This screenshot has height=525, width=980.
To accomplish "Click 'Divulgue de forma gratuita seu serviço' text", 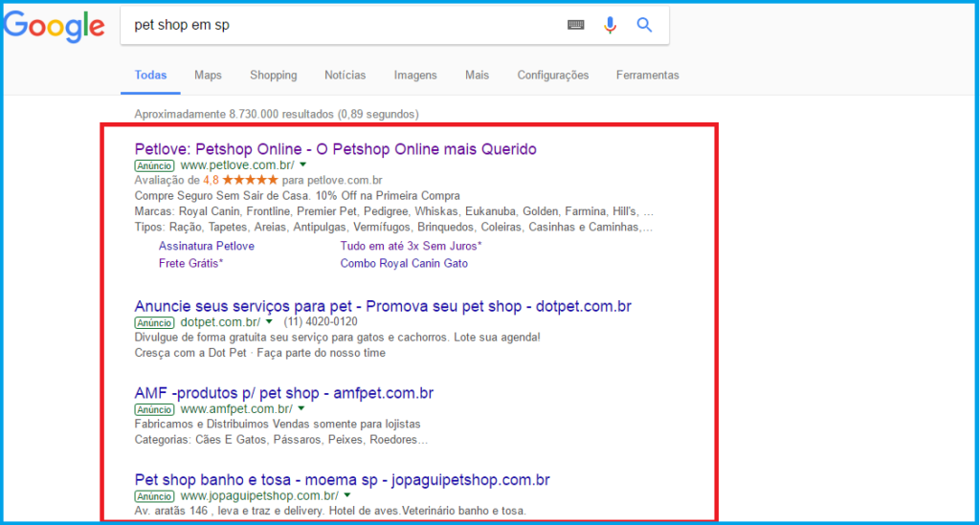I will (338, 338).
